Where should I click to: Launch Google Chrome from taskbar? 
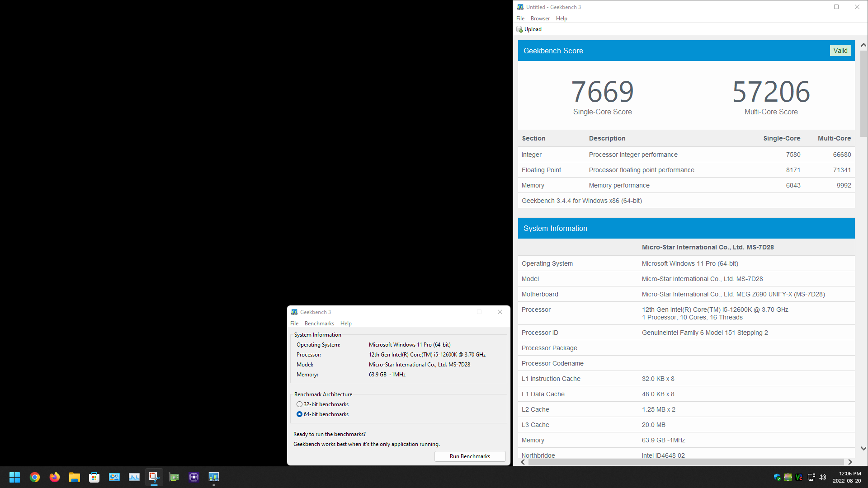point(35,477)
